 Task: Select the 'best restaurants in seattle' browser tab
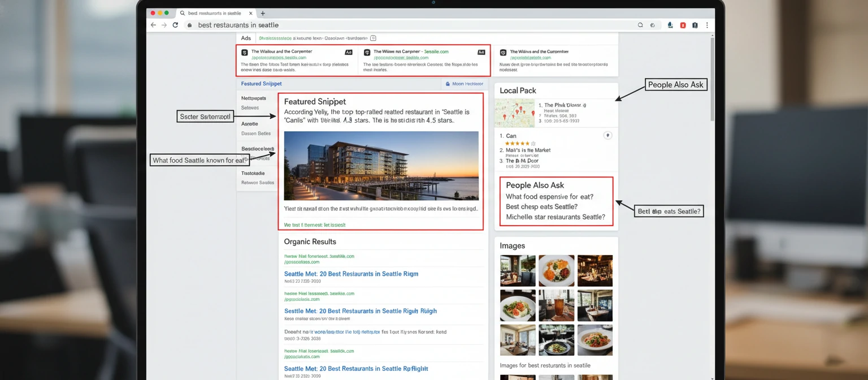(x=215, y=12)
